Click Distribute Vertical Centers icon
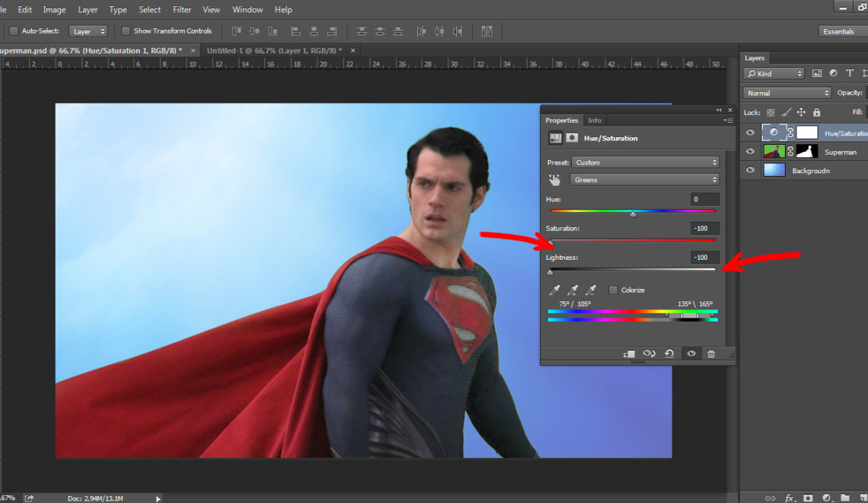 pyautogui.click(x=380, y=31)
